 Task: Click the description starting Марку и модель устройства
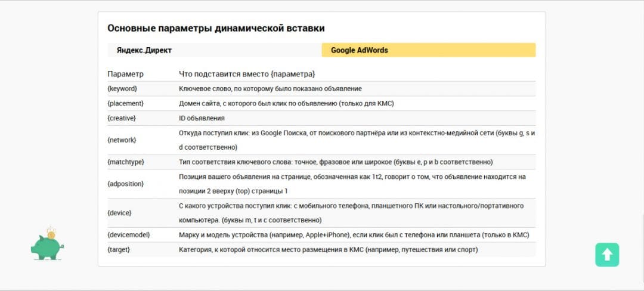coord(354,235)
